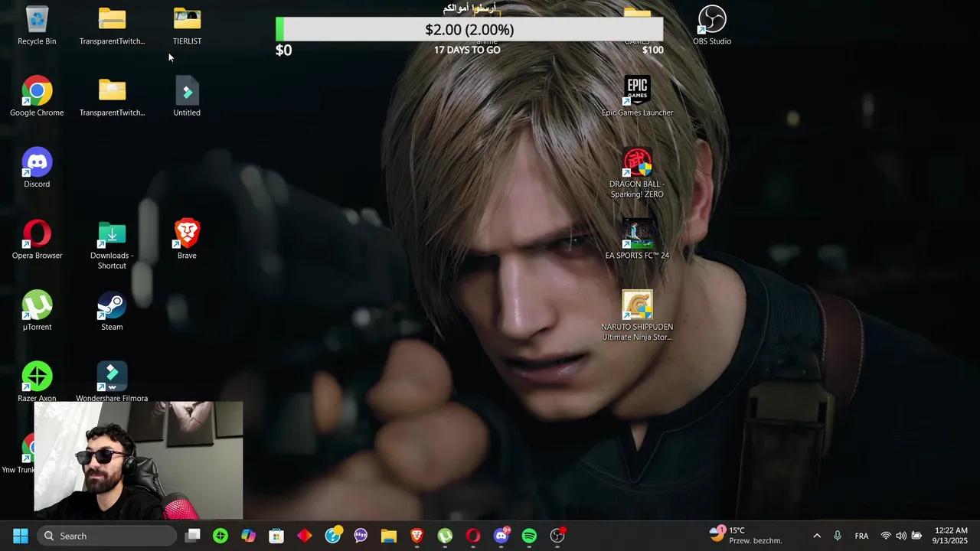Switch to OBS Studio in the taskbar
The image size is (980, 551).
point(557,536)
